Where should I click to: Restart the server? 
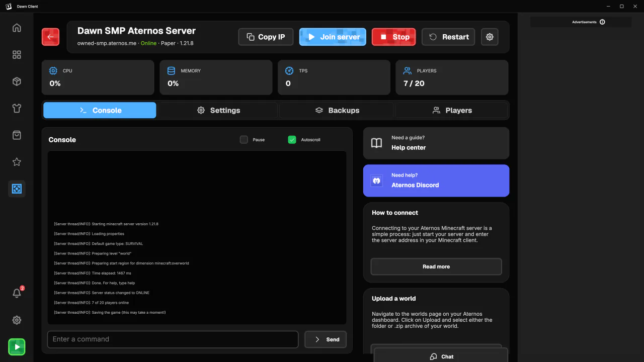click(448, 37)
